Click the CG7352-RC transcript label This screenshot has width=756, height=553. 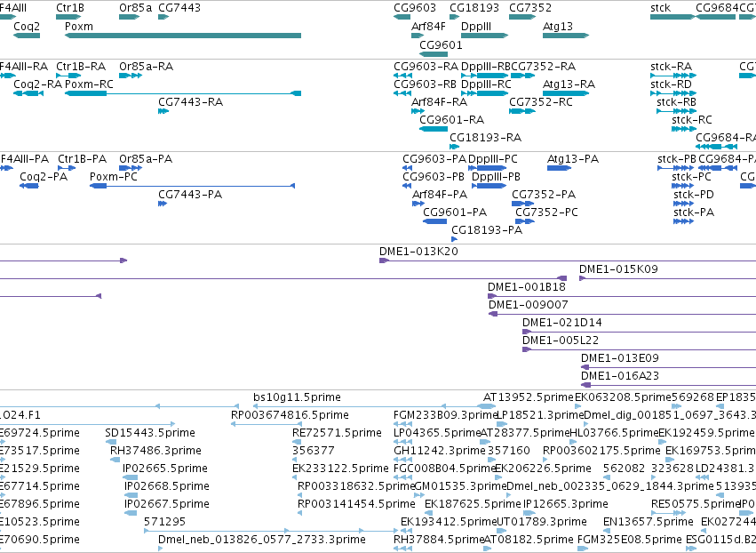541,102
